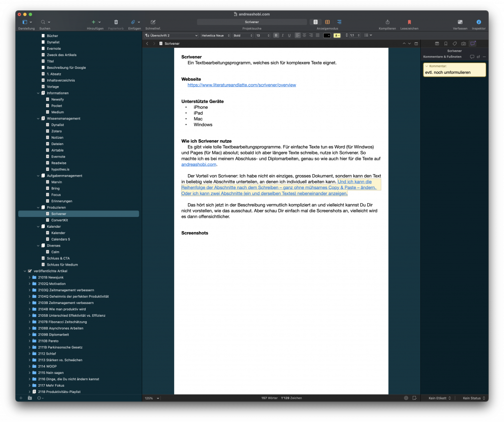Open the Kein Status dropdown
The width and height of the screenshot is (504, 422).
pos(474,398)
